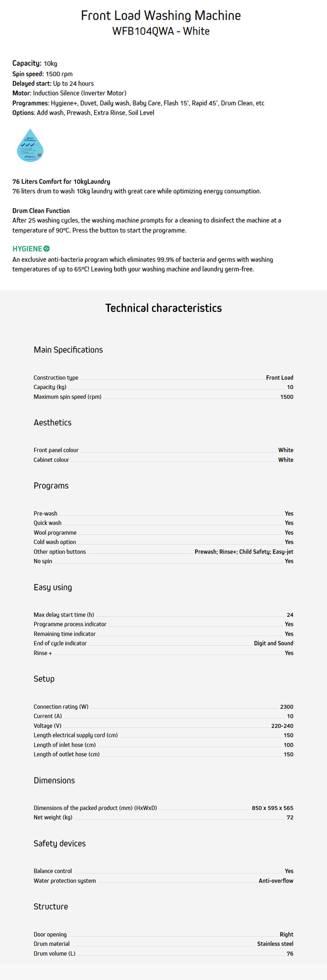Select the Structure section heading
The height and width of the screenshot is (980, 327).
click(51, 907)
